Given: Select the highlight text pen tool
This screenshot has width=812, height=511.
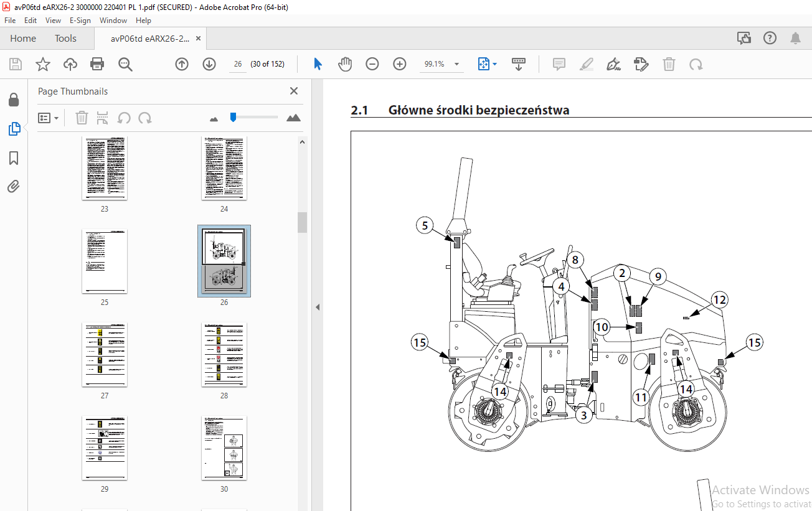Looking at the screenshot, I should pyautogui.click(x=587, y=64).
